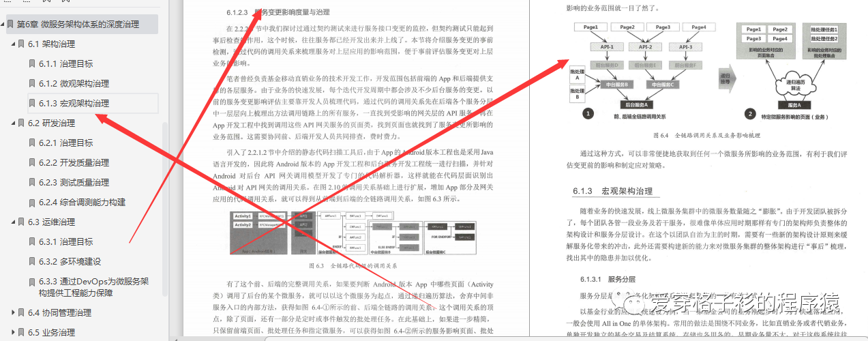Screen dimensions: 868x341
Task: Click caption 图 6.4 全链路调用关系及业务影响梳理
Action: tap(706, 135)
